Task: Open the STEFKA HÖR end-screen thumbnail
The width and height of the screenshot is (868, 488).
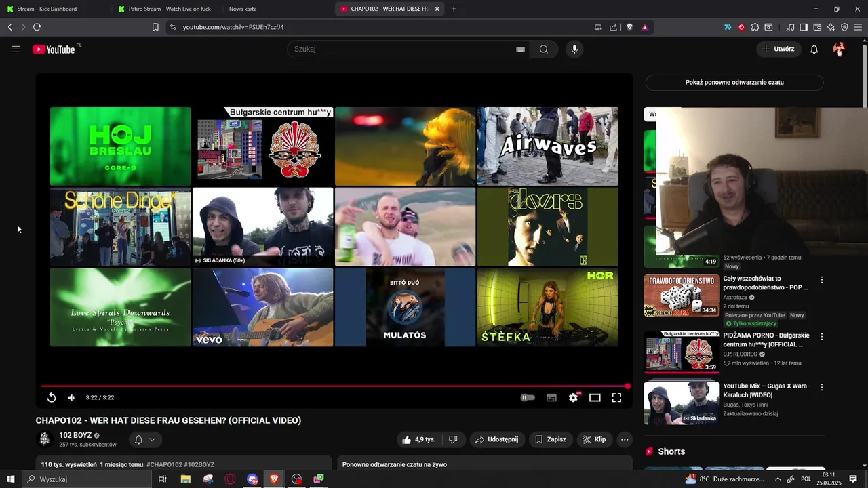Action: coord(547,307)
